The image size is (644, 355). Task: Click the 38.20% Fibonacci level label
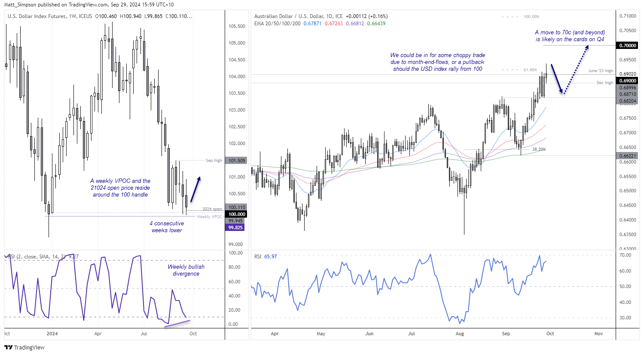(539, 149)
